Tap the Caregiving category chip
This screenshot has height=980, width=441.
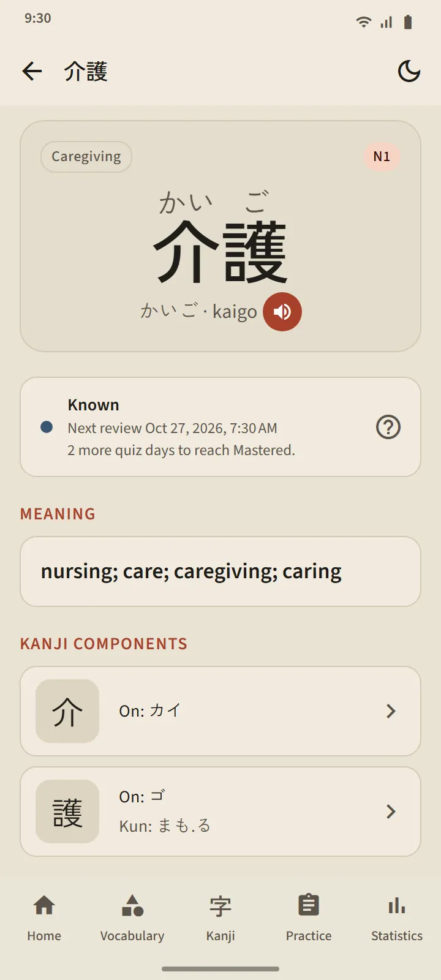pyautogui.click(x=86, y=157)
